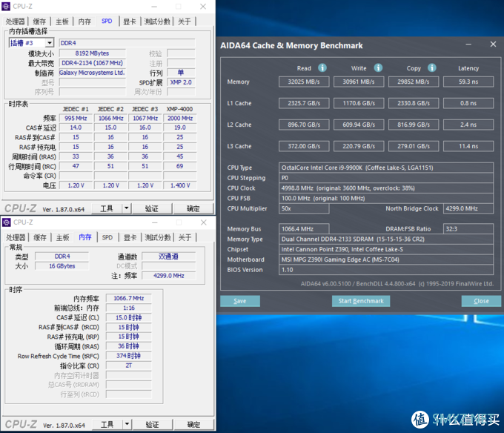Click the L1 Cache read 2325.7 GB/s field
Image resolution: width=504 pixels, height=433 pixels.
(304, 103)
